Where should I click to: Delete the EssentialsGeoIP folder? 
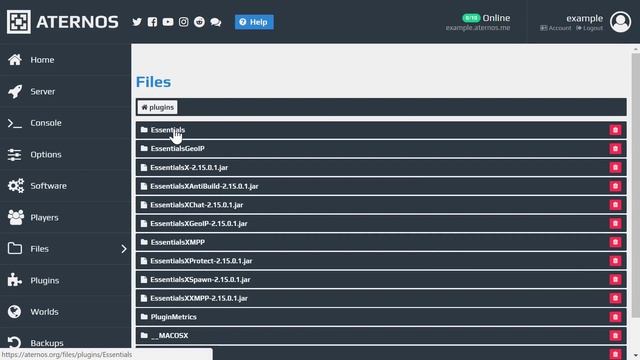point(615,149)
